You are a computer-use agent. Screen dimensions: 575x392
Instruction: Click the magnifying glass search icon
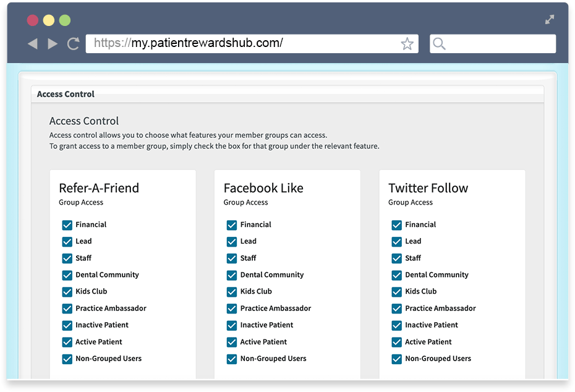tap(439, 44)
